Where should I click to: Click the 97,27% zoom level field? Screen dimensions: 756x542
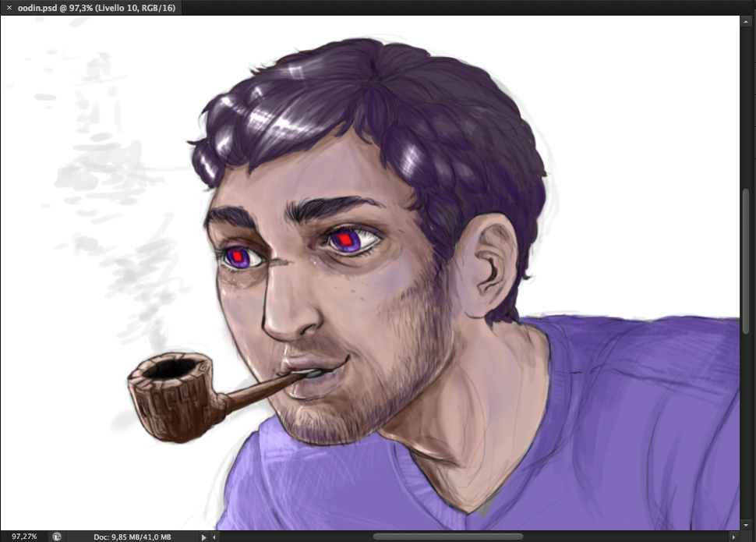[x=24, y=537]
